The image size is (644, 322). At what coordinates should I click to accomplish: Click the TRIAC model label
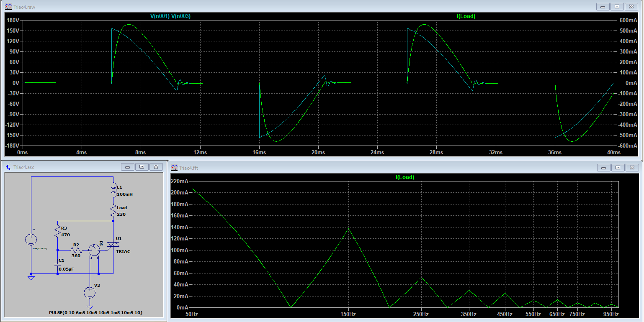(123, 251)
